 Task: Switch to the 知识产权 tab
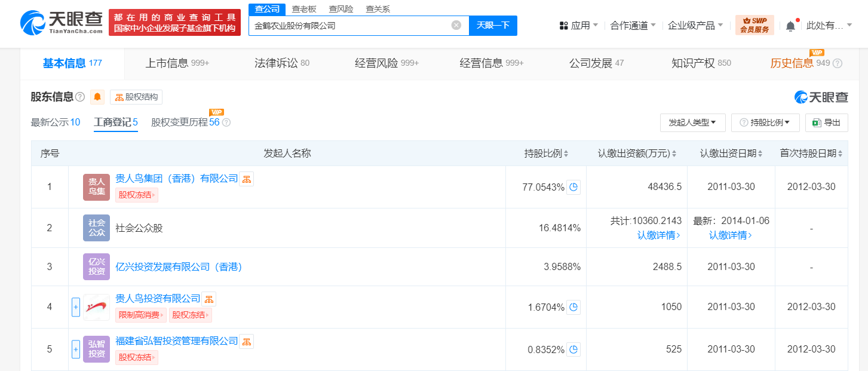[701, 63]
